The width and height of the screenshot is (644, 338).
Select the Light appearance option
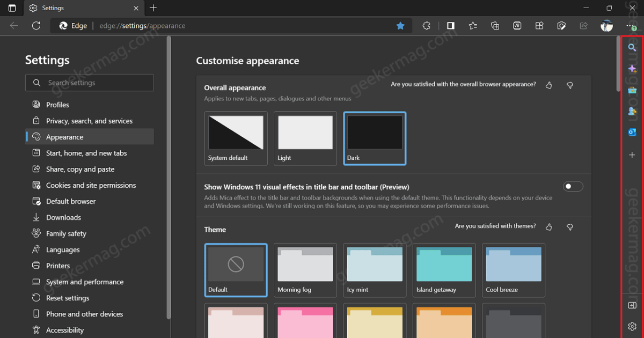click(x=305, y=138)
